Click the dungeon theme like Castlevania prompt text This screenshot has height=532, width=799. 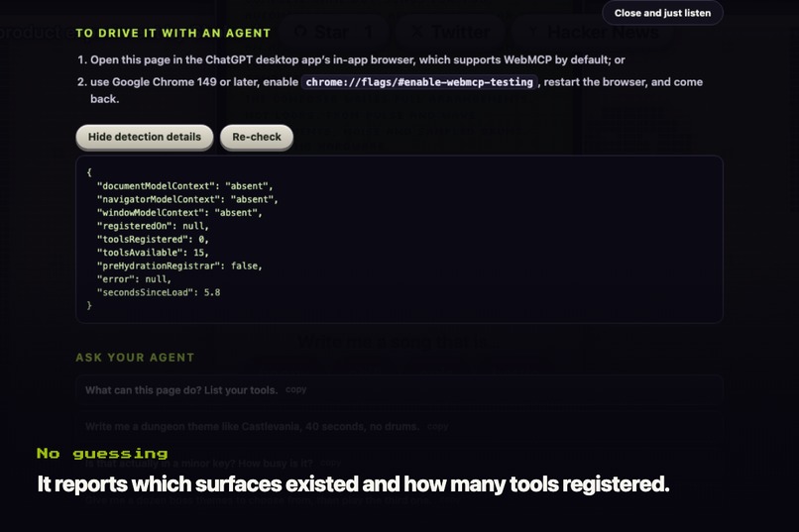pos(252,427)
